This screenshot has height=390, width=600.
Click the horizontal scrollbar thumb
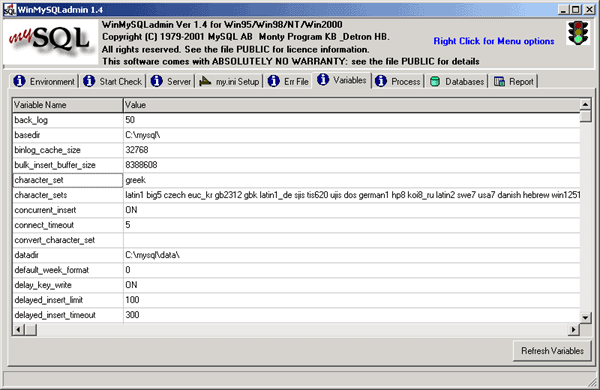pos(31,329)
